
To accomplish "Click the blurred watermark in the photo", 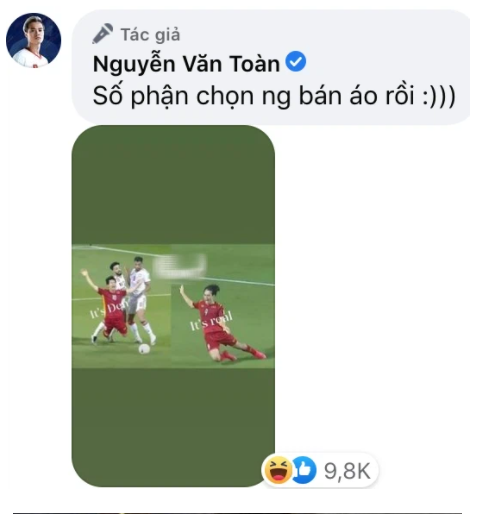I will [x=179, y=267].
